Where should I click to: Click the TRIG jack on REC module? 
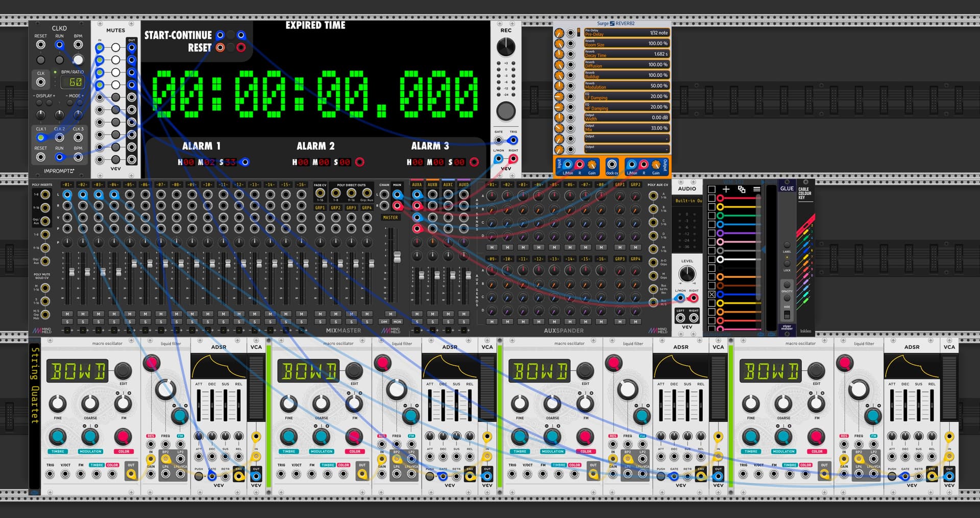point(513,140)
